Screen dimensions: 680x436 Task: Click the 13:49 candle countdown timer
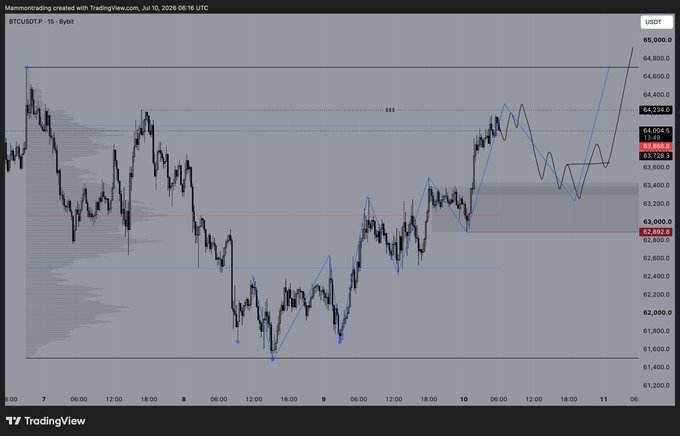652,138
